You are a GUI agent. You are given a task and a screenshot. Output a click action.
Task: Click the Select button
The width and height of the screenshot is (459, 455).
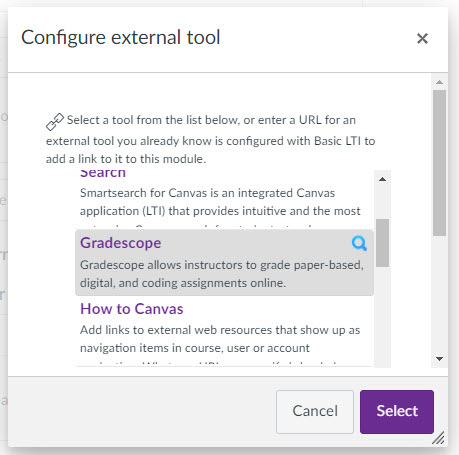[x=397, y=412]
